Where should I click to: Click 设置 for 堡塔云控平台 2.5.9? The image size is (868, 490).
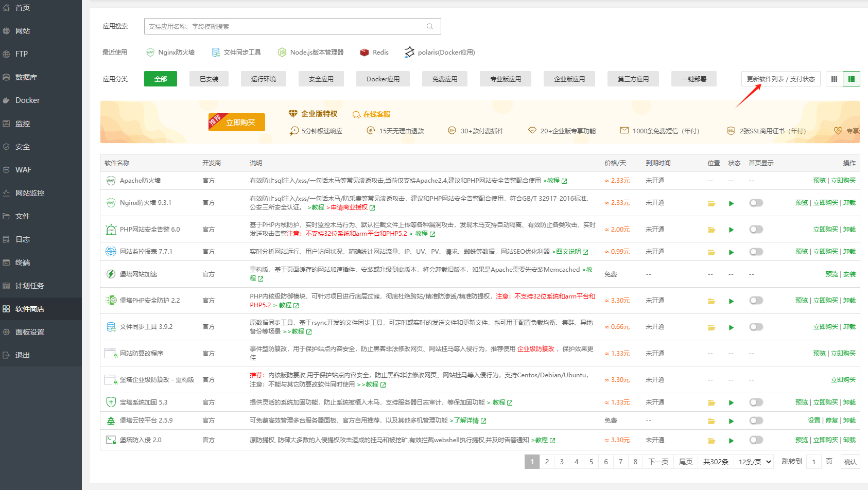[814, 421]
